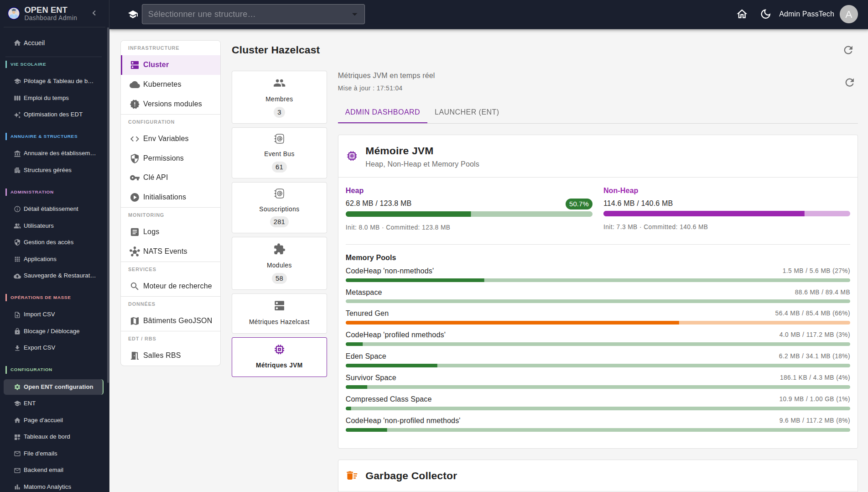Click the home icon in top bar
Viewport: 868px width, 492px height.
click(742, 14)
